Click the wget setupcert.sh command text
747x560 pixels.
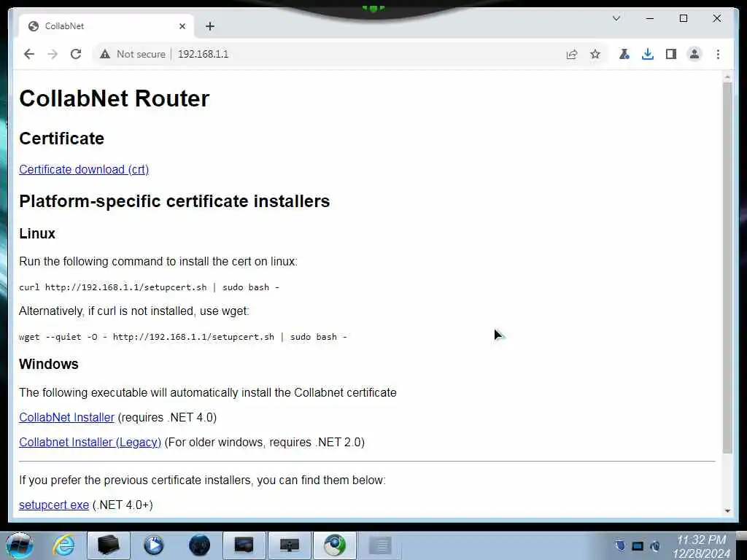click(183, 337)
